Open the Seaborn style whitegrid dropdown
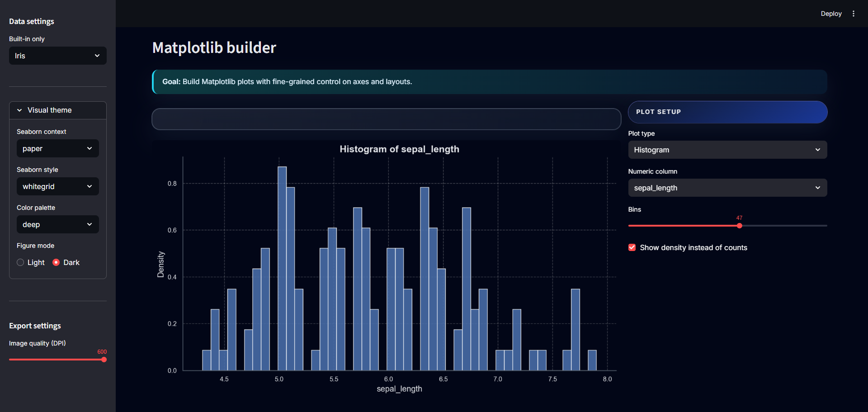The height and width of the screenshot is (412, 868). coord(58,186)
